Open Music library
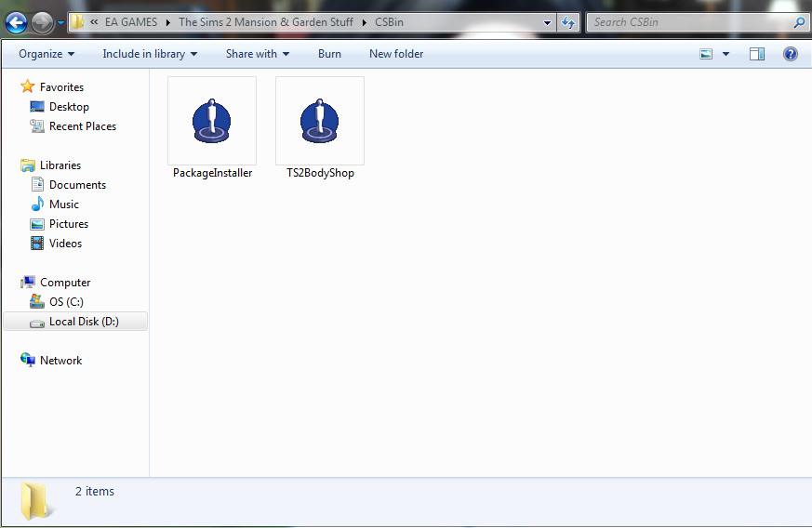Viewport: 812px width, 528px height. coord(63,205)
